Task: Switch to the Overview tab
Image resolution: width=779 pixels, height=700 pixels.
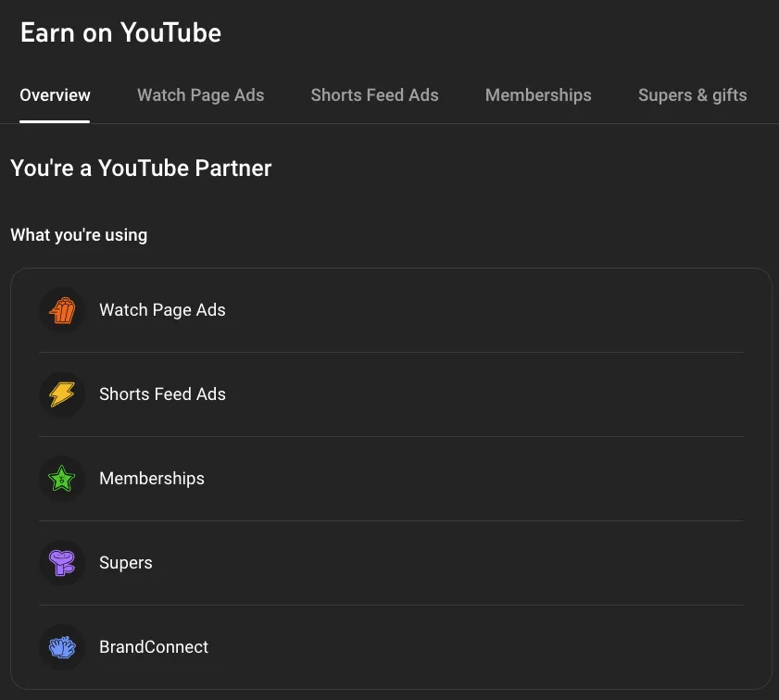Action: (x=55, y=95)
